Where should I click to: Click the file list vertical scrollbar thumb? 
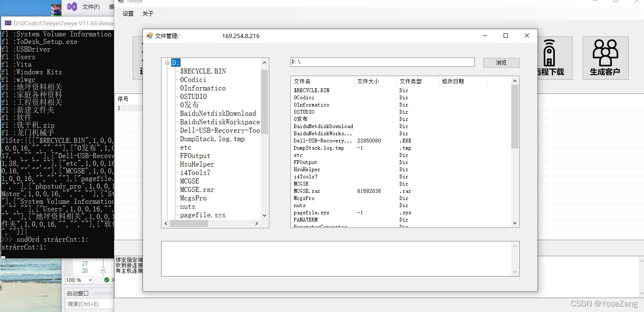[x=515, y=116]
